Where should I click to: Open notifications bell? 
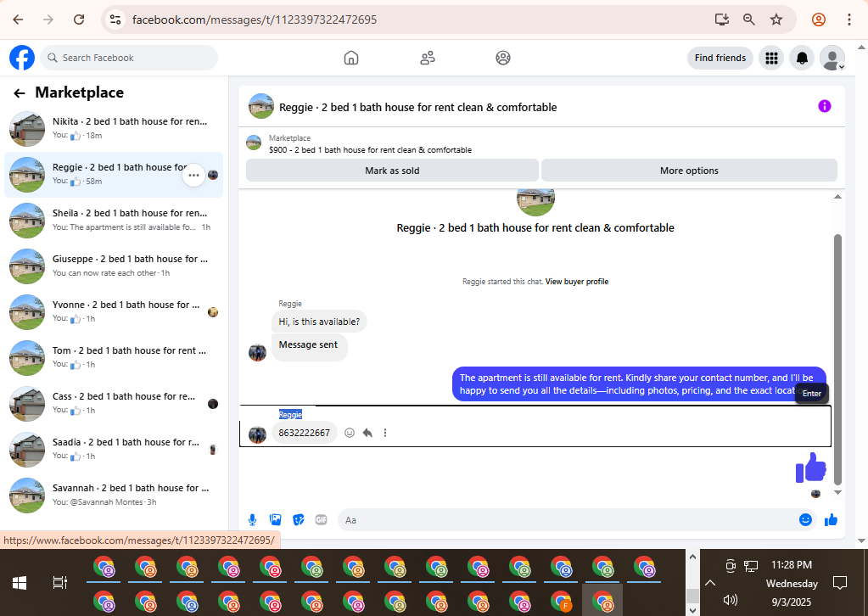coord(802,58)
